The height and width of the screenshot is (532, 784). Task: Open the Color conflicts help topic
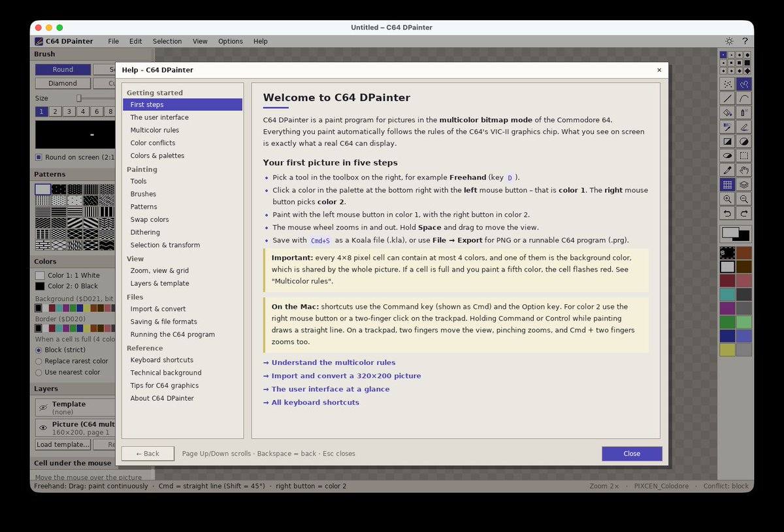(182, 143)
